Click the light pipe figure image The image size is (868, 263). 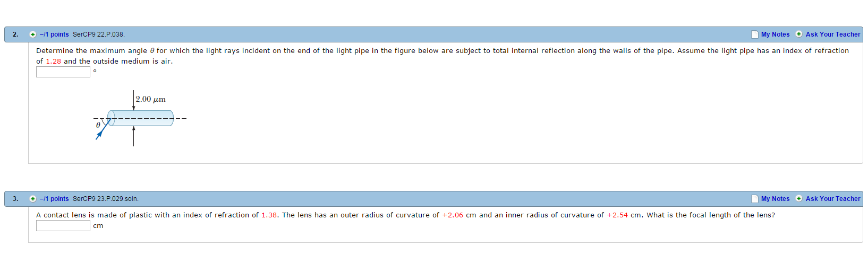coord(140,118)
